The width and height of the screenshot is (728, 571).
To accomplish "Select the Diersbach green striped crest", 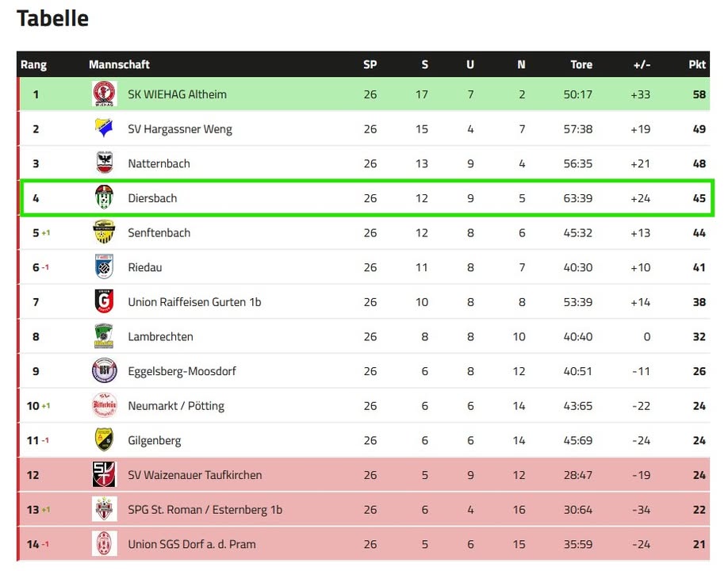I will point(105,197).
